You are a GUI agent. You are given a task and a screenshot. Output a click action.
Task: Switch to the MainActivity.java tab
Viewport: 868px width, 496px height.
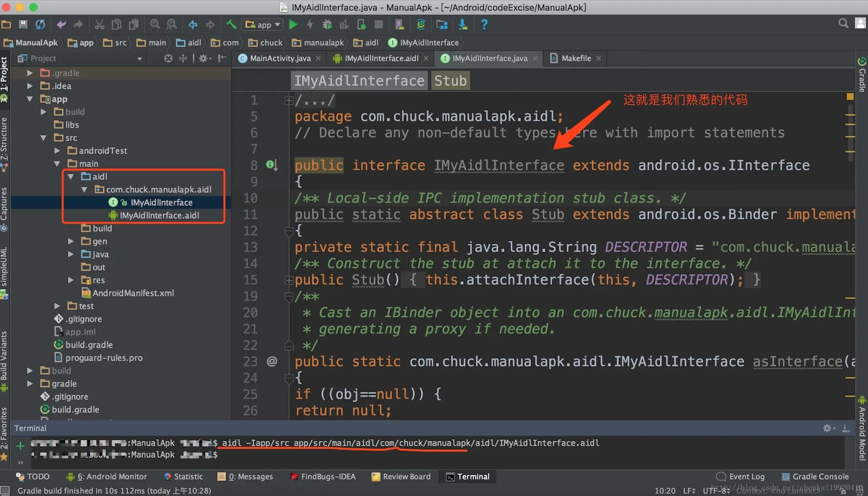(279, 58)
